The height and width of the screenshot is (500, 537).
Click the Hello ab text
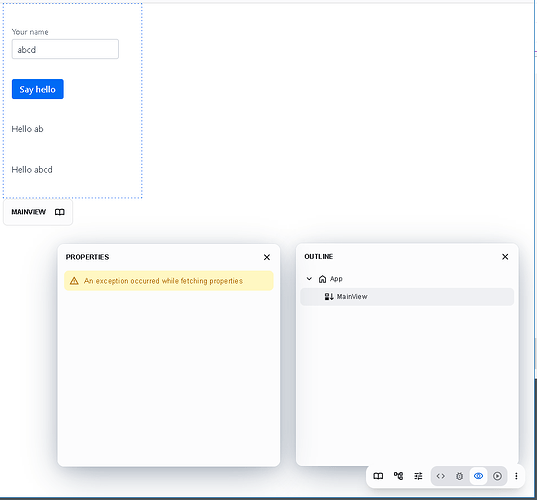[x=27, y=129]
